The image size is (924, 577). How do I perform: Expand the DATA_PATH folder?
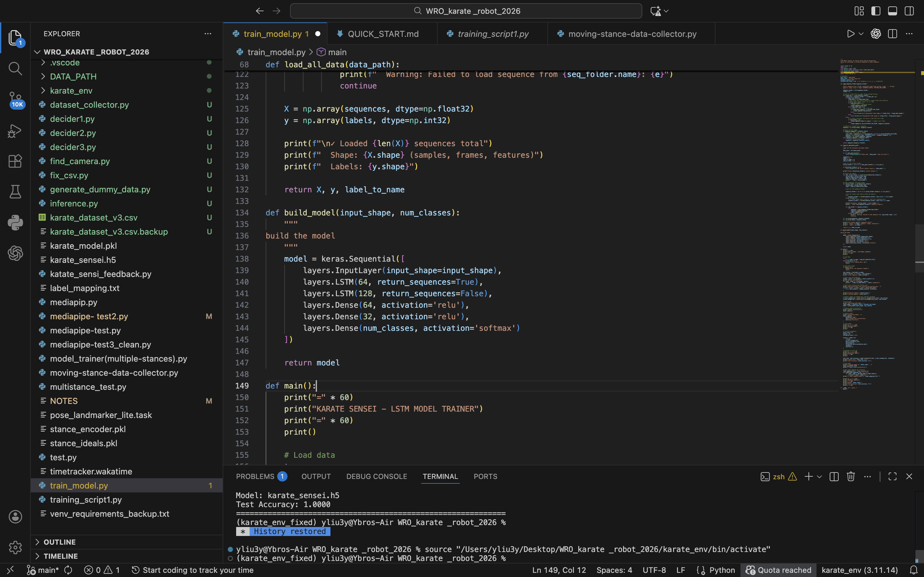pyautogui.click(x=73, y=76)
